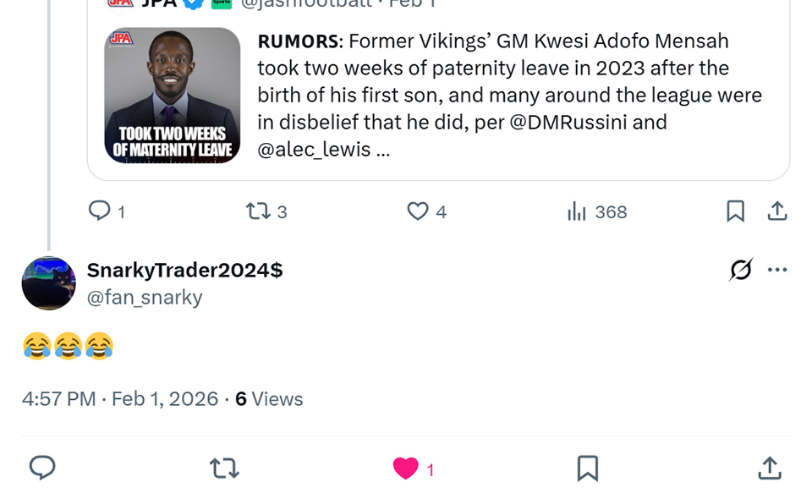Open more options menu on SnarkyTrader2024$ post
This screenshot has width=812, height=504.
(777, 271)
